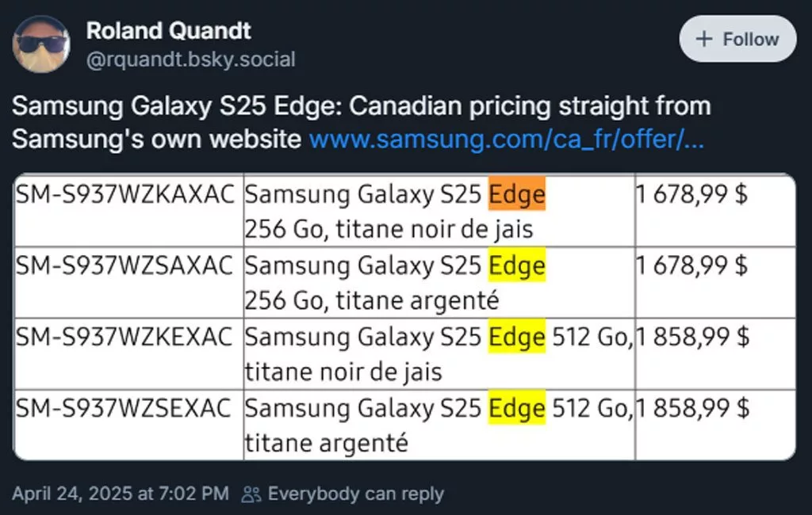812x515 pixels.
Task: Open the www.samsung.com/ca_fr/offer link
Action: click(x=506, y=139)
